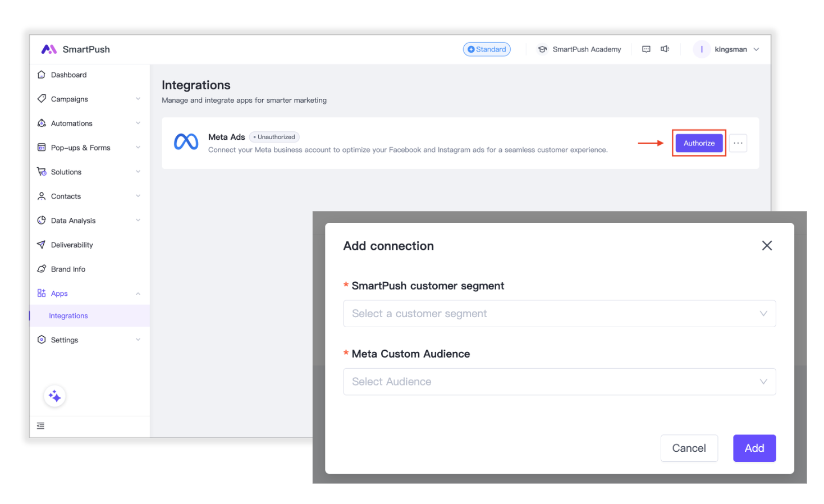Open the Data Analysis menu label
Image resolution: width=824 pixels, height=504 pixels.
click(x=73, y=221)
